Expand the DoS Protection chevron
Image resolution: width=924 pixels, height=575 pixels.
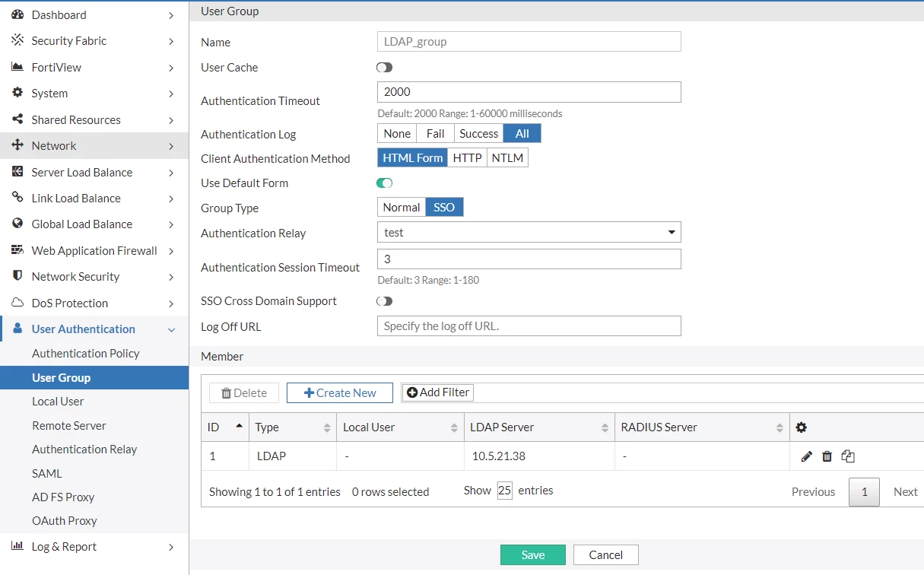tap(171, 303)
